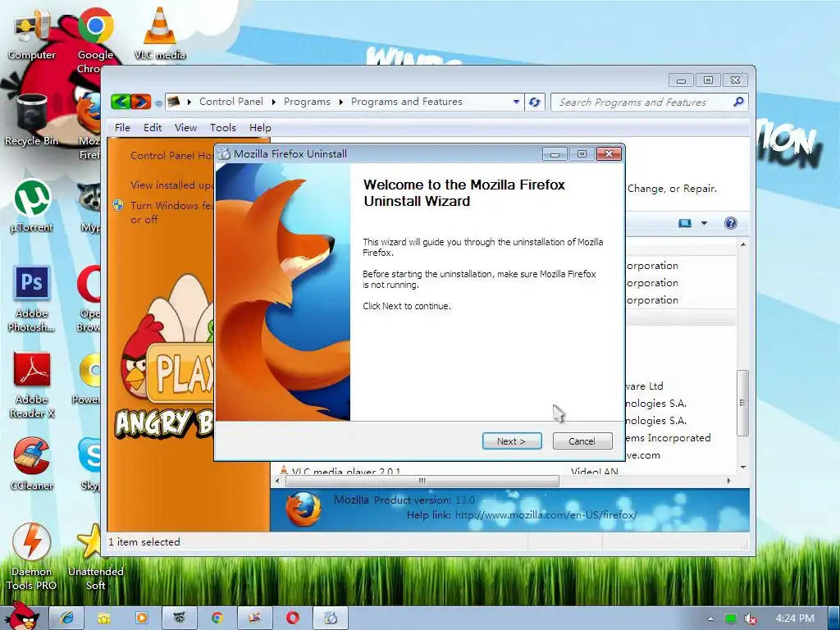Click the search magnifier icon

click(738, 101)
